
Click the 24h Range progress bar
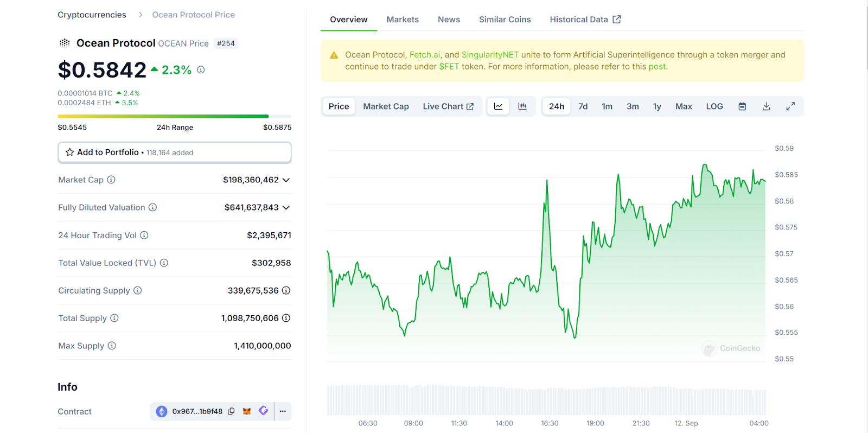coord(175,116)
